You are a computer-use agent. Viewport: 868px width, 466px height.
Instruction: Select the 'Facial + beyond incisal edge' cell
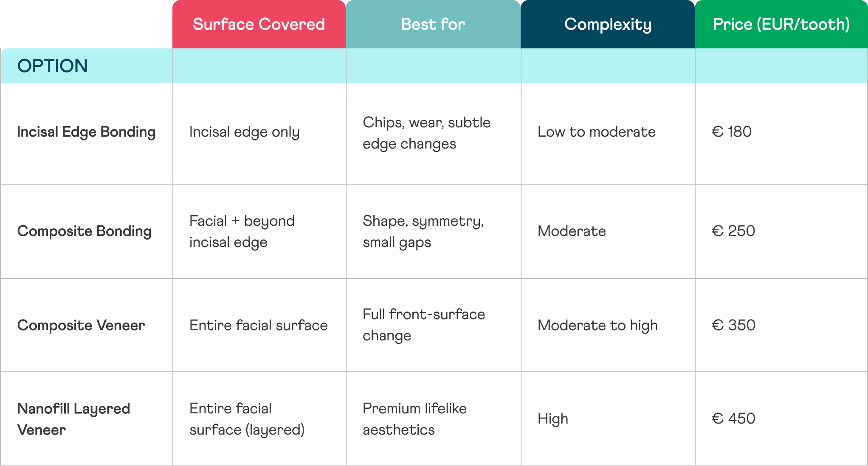tap(242, 231)
